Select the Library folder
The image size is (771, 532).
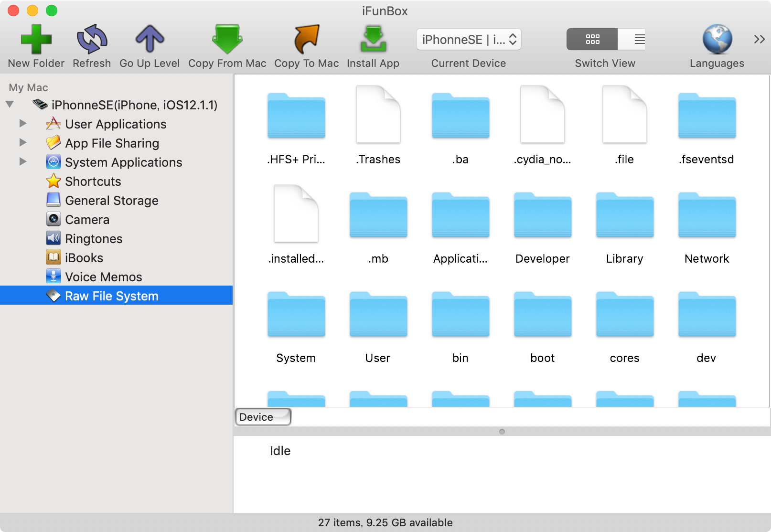pyautogui.click(x=625, y=215)
